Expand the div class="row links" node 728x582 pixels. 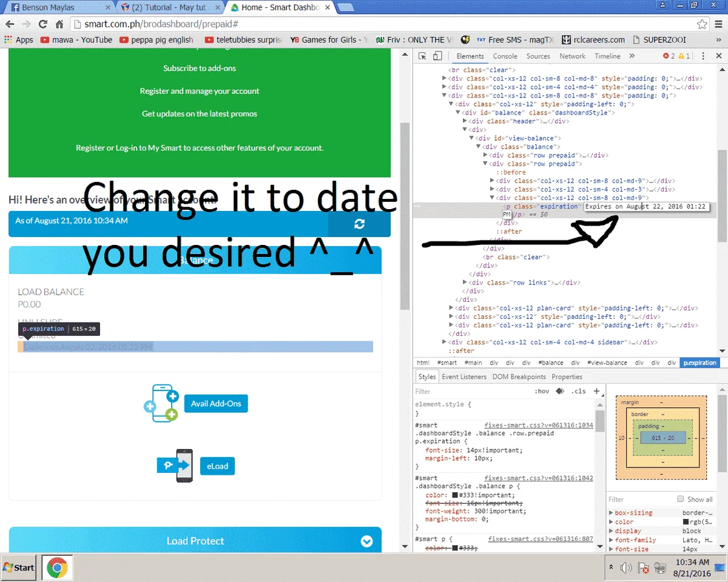coord(465,282)
